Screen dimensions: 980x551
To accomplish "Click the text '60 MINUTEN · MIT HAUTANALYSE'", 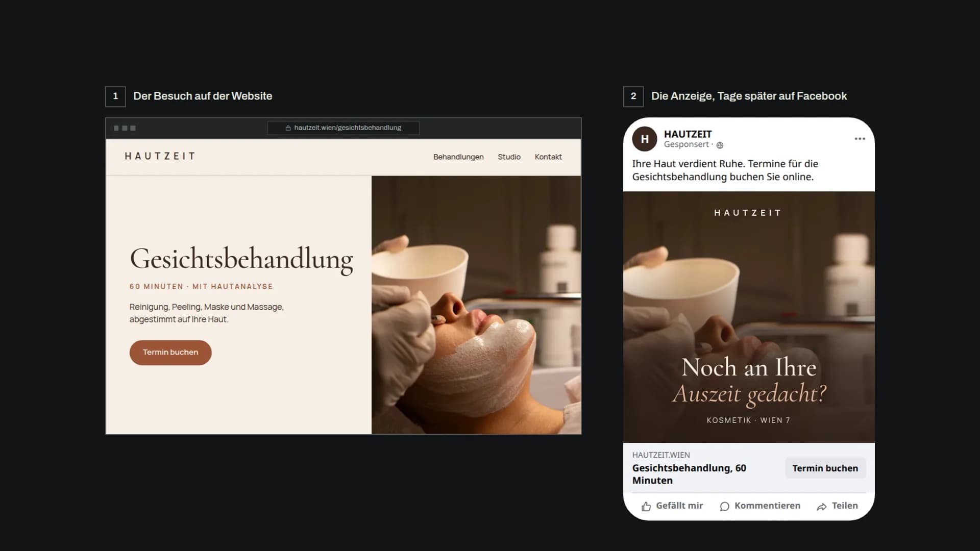I will tap(201, 287).
